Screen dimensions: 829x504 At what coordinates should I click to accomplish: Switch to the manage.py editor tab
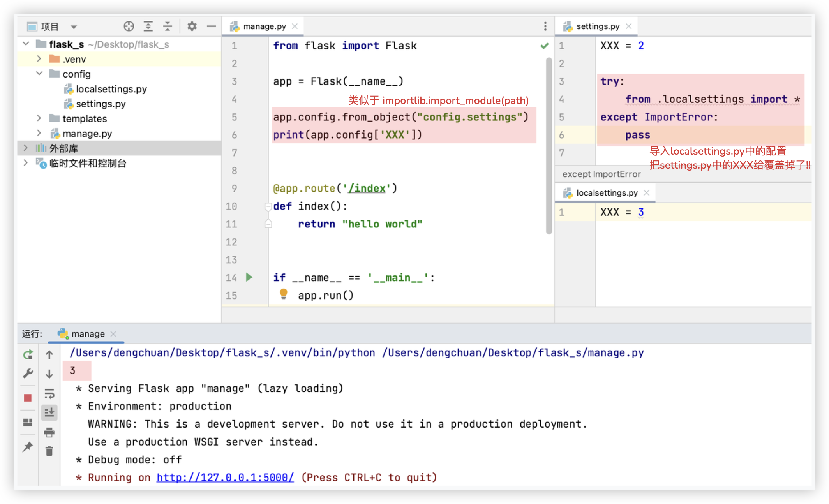pos(264,26)
